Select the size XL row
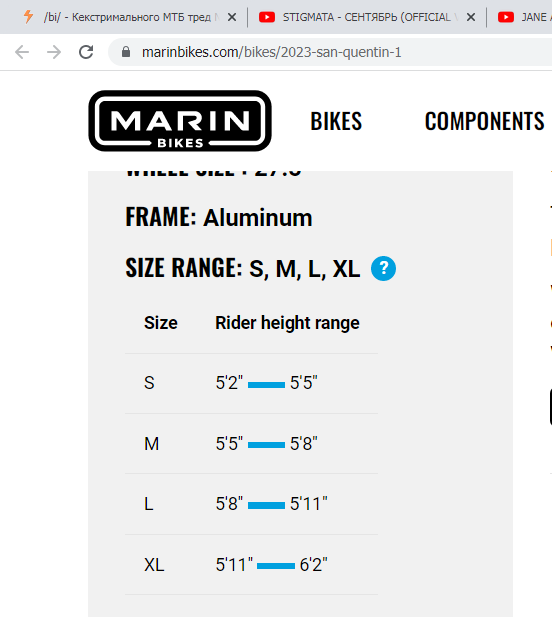Image resolution: width=552 pixels, height=617 pixels. point(251,565)
